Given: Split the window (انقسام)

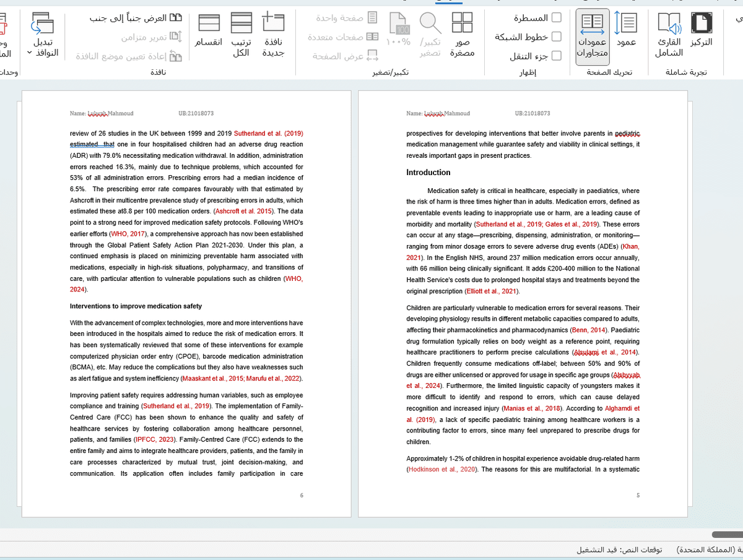Looking at the screenshot, I should 209,31.
